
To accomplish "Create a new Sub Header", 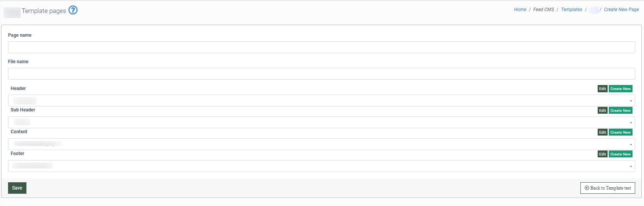I will pos(620,111).
